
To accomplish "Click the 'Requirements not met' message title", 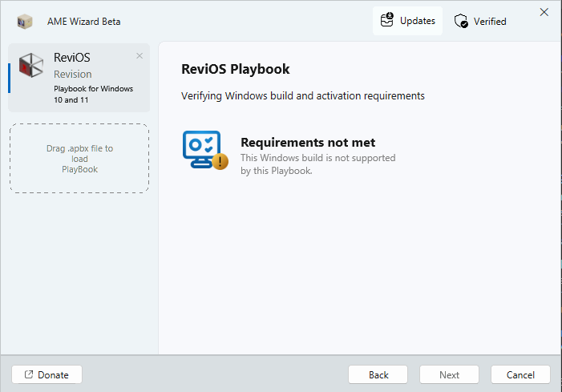I will pos(308,143).
